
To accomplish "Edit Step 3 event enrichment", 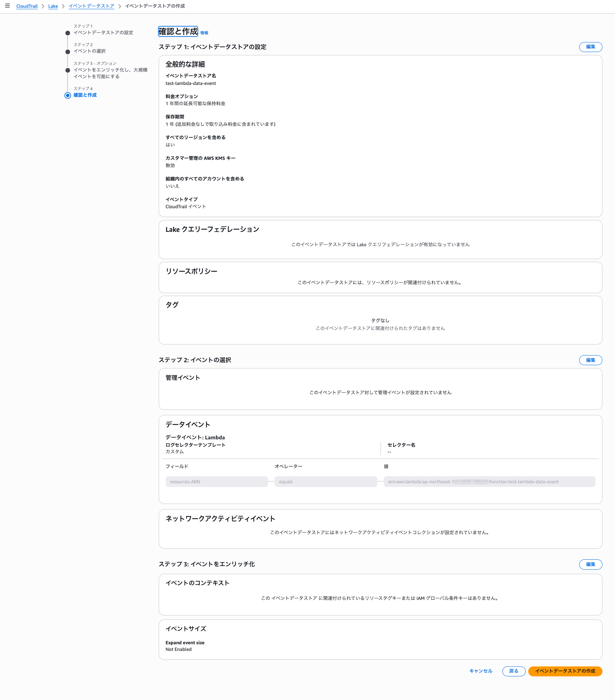I will [590, 564].
